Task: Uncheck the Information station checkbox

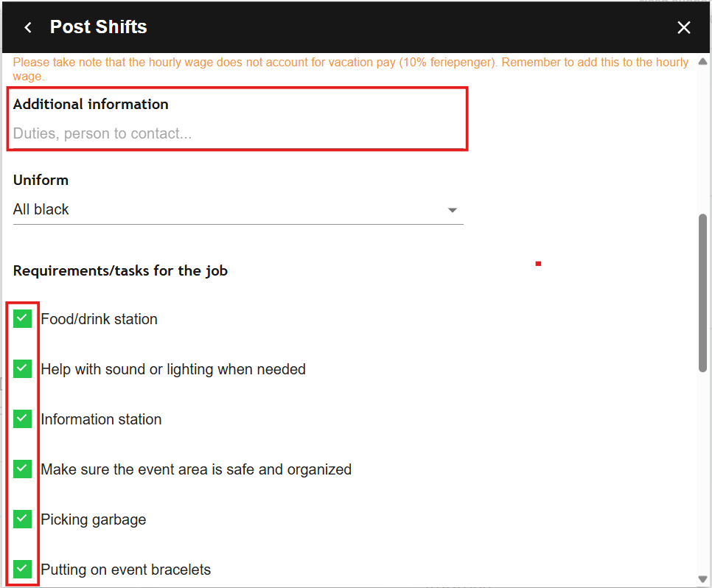Action: click(23, 419)
